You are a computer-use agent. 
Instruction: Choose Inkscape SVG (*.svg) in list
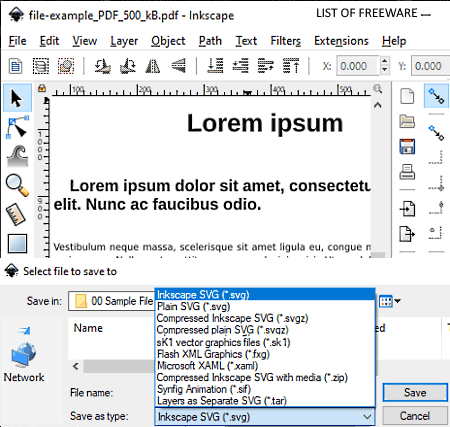click(x=265, y=295)
